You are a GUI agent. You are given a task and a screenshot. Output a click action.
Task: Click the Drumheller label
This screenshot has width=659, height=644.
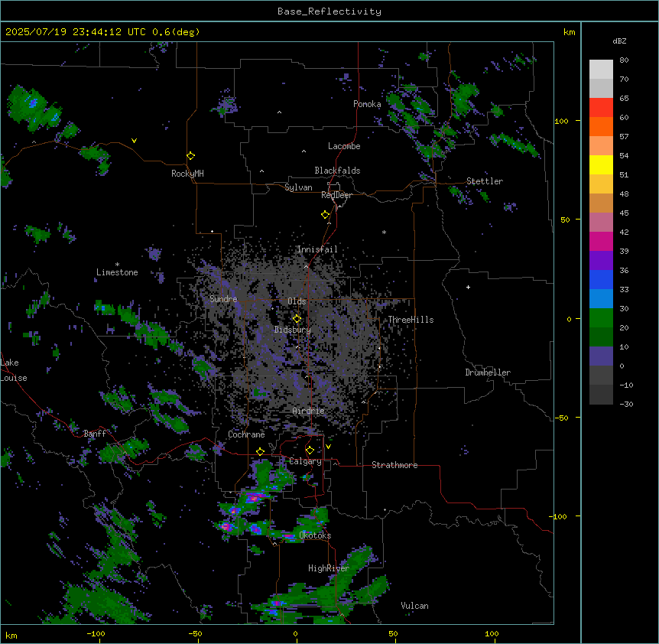[488, 372]
